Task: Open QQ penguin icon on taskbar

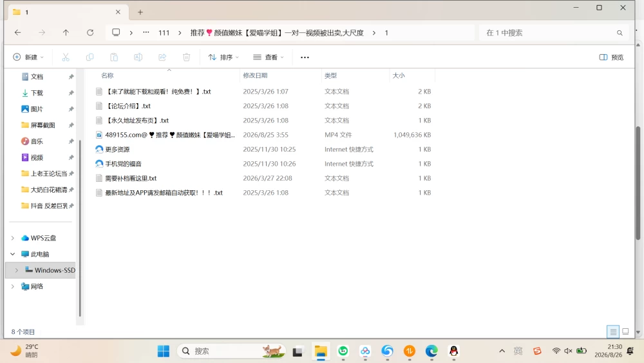Action: click(x=453, y=351)
